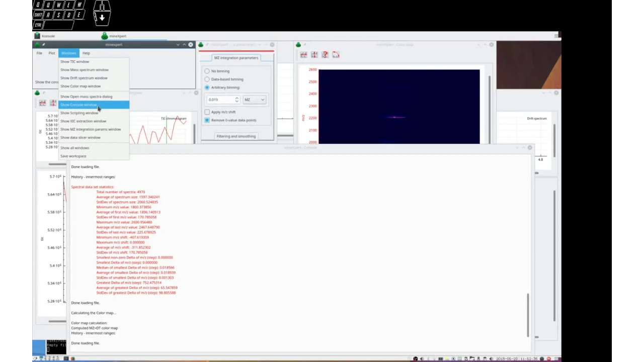The width and height of the screenshot is (644, 362).
Task: Choose Show data slicer window
Action: pos(94,137)
